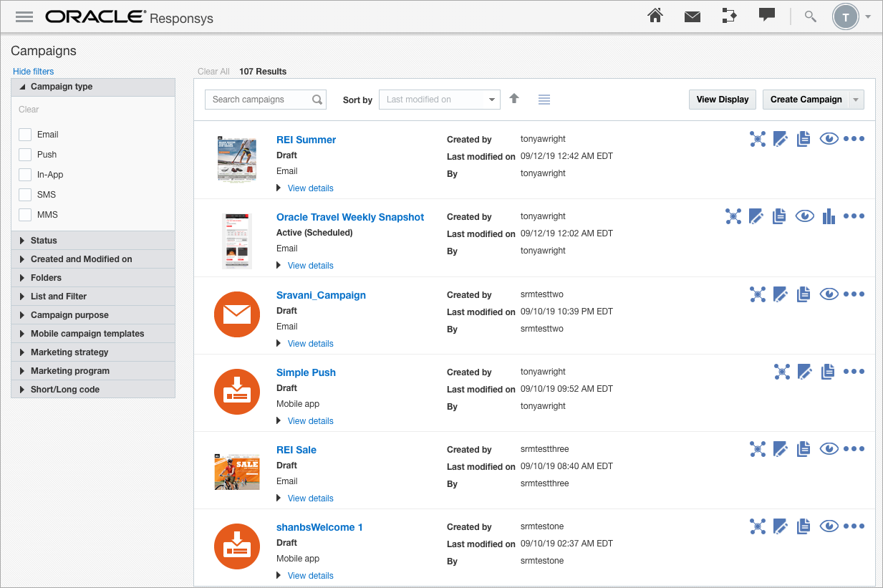Click the sort direction up arrow
This screenshot has height=588, width=883.
coord(513,99)
